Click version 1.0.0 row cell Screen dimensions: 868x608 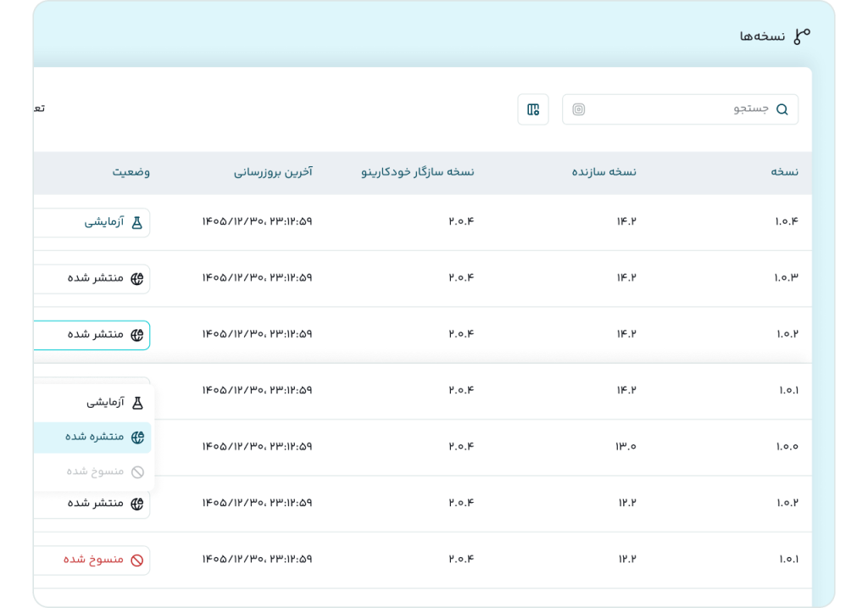(787, 446)
